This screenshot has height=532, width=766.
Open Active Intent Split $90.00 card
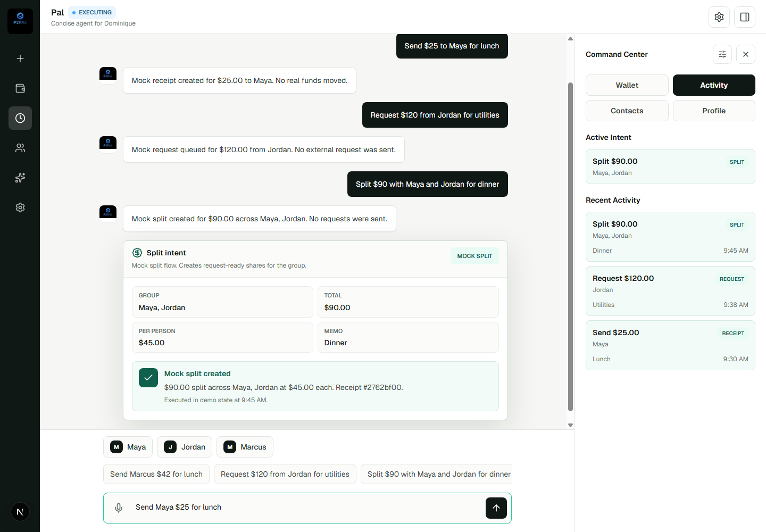pyautogui.click(x=670, y=167)
